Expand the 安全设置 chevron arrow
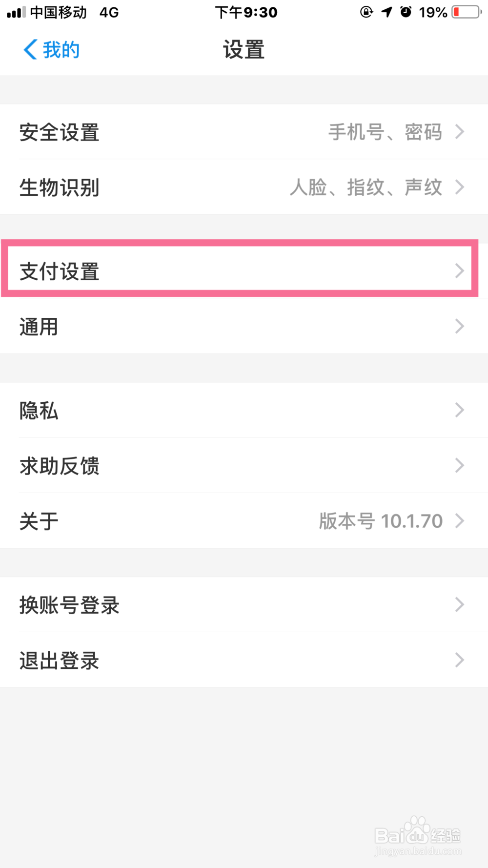 459,132
